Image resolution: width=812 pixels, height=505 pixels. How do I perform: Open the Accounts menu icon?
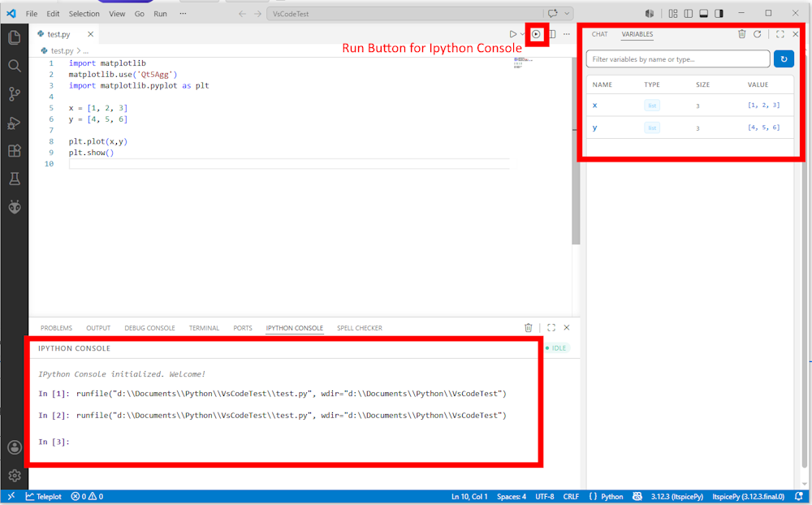[x=15, y=447]
